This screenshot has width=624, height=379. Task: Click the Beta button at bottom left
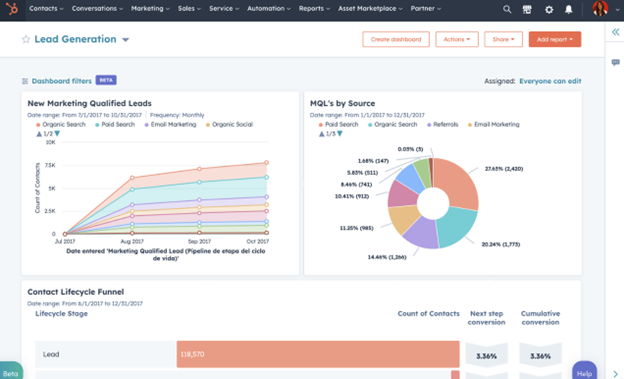[11, 372]
